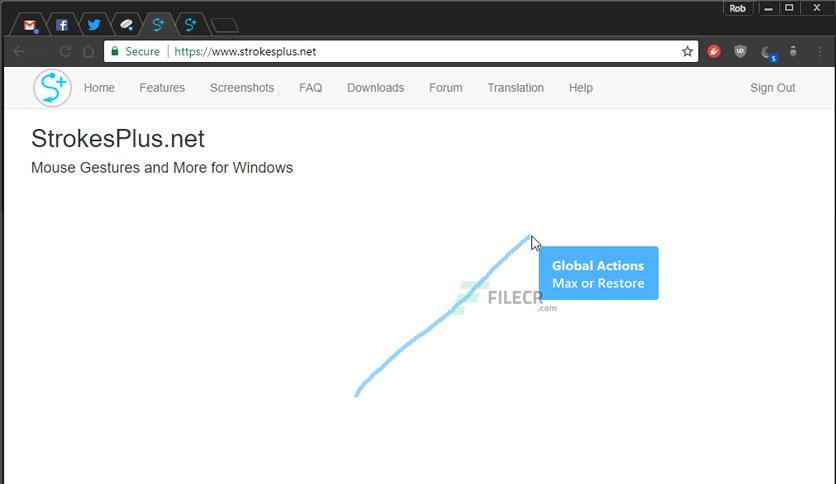
Task: Click the strokesplus.net address bar
Action: coord(401,52)
